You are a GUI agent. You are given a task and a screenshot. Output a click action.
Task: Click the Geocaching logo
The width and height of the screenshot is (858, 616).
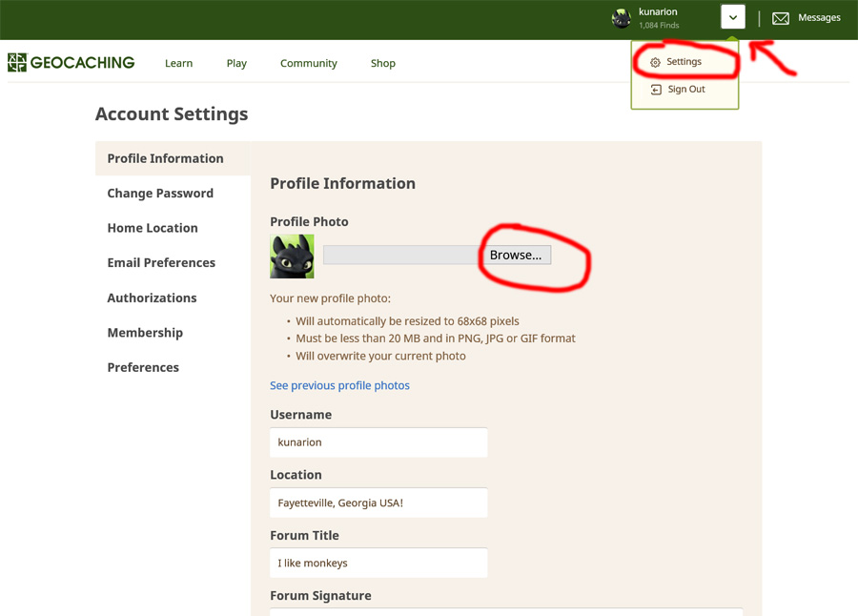[71, 62]
